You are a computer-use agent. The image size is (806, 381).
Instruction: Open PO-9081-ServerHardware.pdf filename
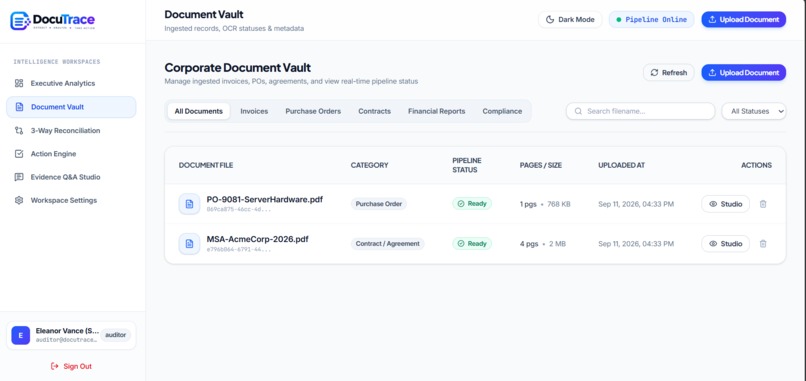[265, 199]
